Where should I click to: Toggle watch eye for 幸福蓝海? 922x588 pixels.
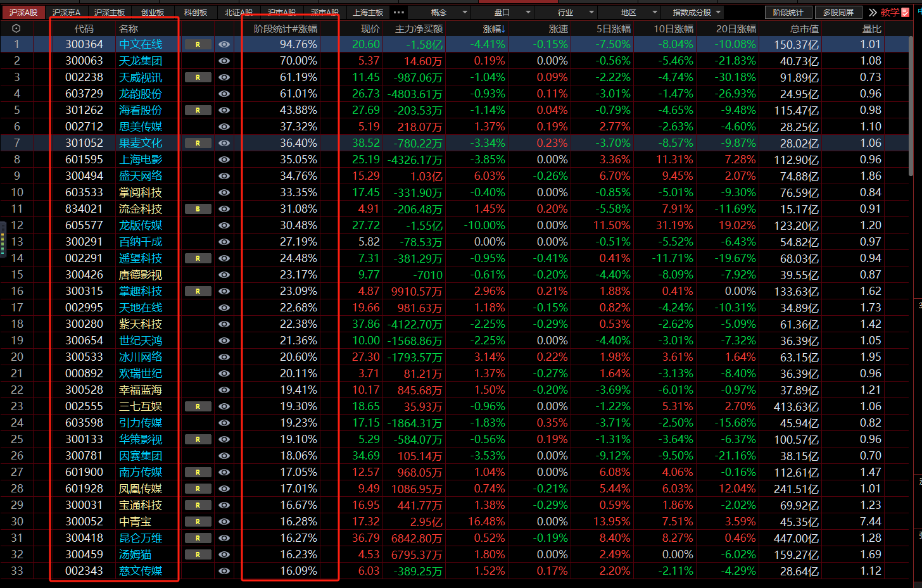click(224, 390)
